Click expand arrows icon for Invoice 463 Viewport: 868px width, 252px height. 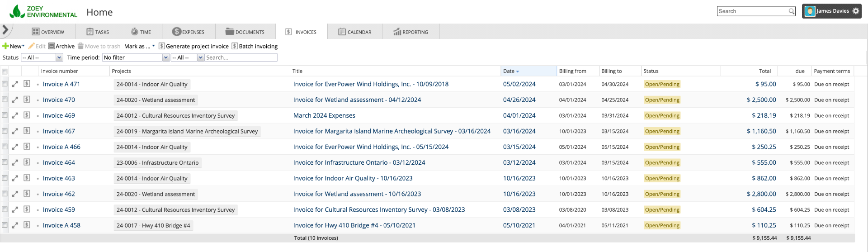point(15,178)
